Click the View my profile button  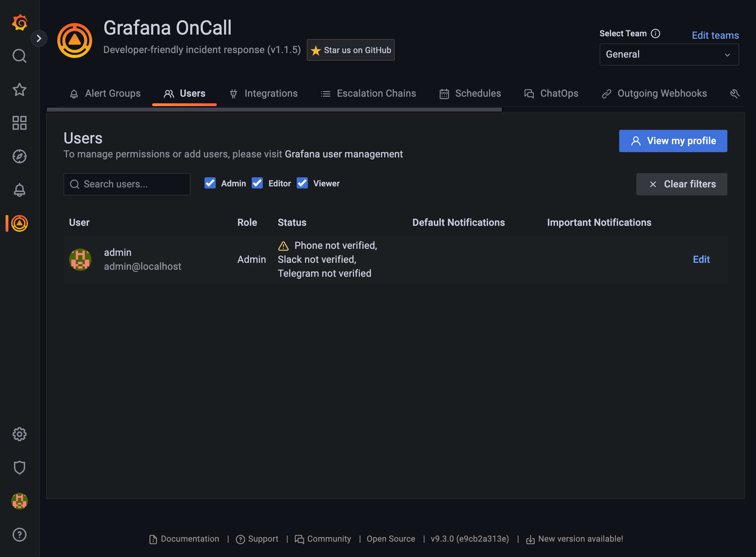[x=673, y=141]
